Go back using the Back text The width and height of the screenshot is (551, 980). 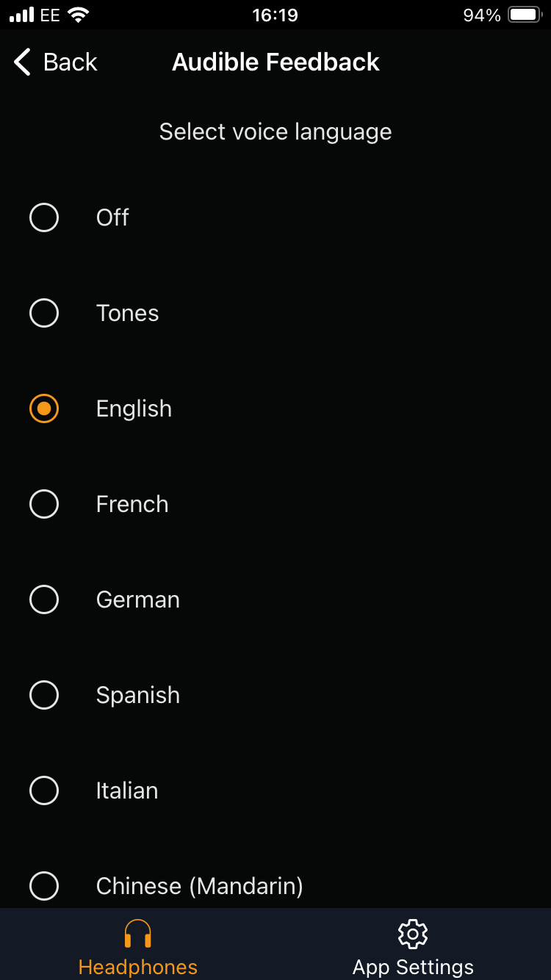[x=71, y=62]
